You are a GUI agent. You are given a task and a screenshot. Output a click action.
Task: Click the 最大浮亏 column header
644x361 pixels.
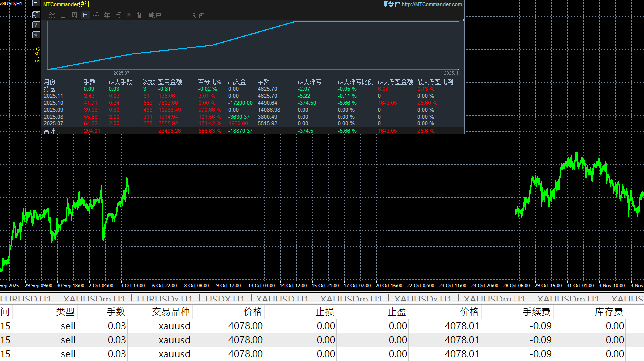pyautogui.click(x=309, y=82)
